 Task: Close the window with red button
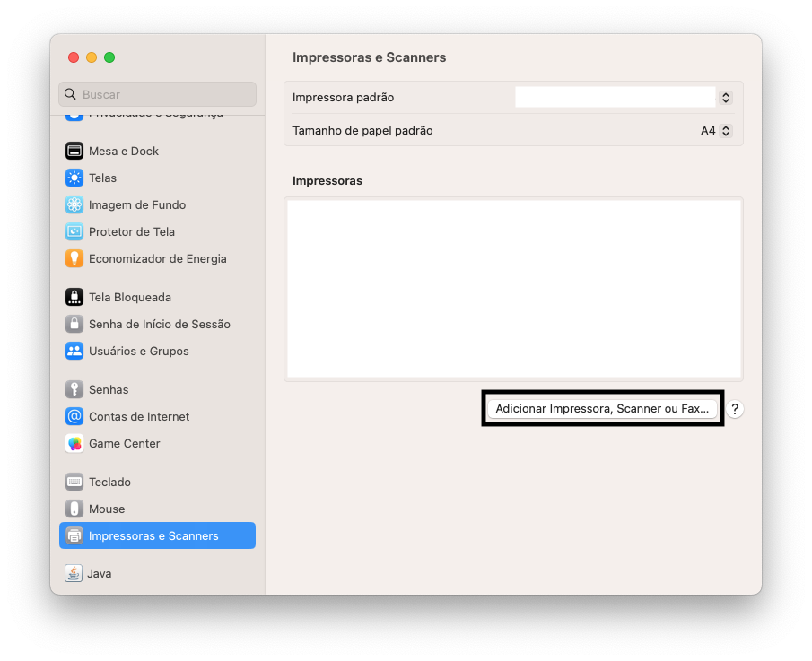tap(74, 57)
